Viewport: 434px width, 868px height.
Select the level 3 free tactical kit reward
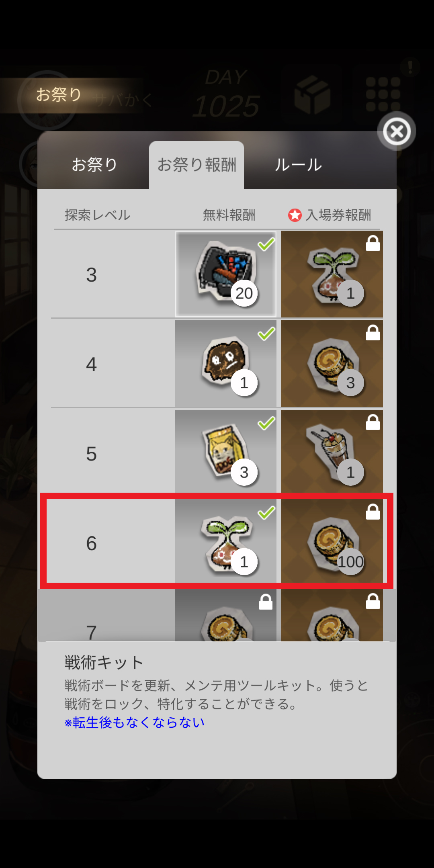click(225, 274)
